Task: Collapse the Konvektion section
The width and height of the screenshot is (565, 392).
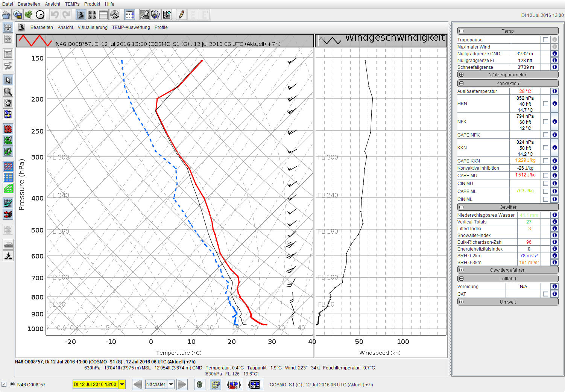Action: coord(461,84)
